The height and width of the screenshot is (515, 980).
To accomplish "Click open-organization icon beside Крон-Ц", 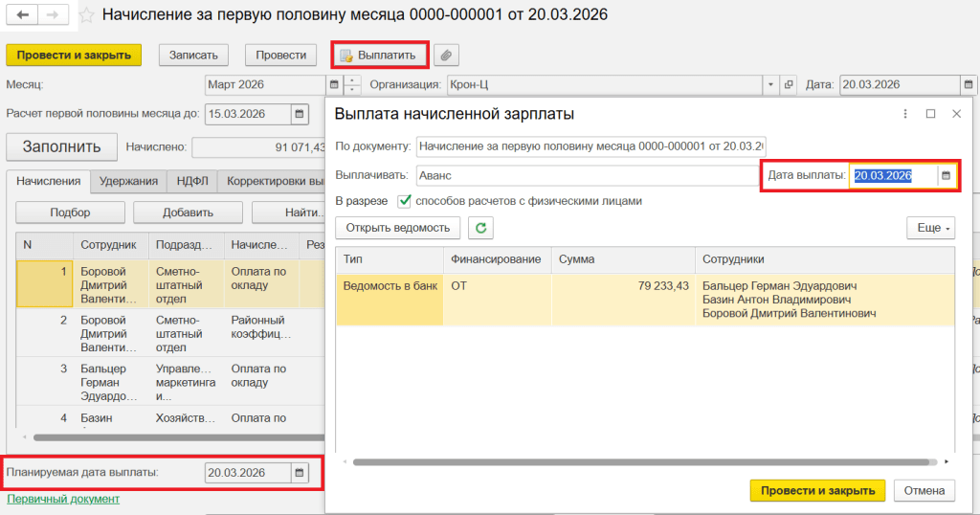I will point(790,85).
